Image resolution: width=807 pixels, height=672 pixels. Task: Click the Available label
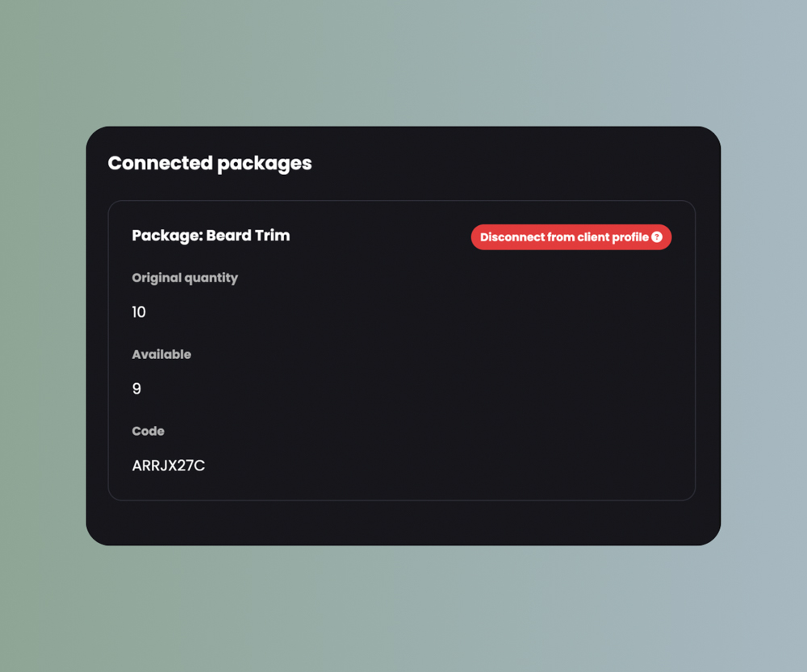coord(161,354)
